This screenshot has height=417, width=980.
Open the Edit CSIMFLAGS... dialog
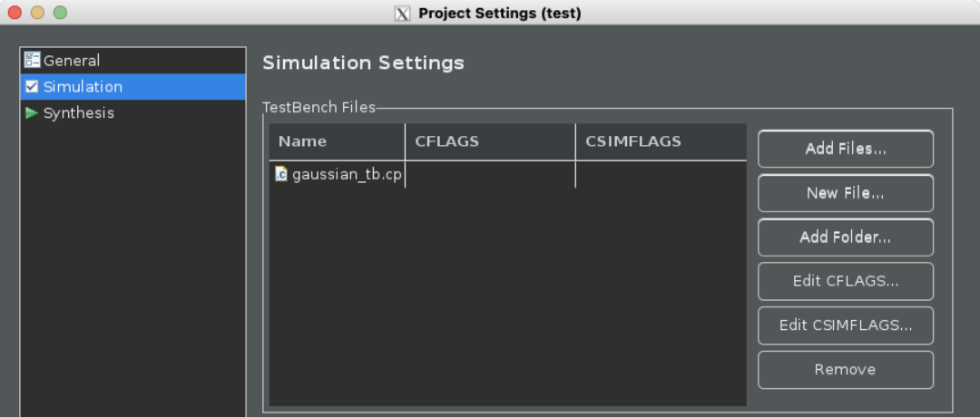845,325
